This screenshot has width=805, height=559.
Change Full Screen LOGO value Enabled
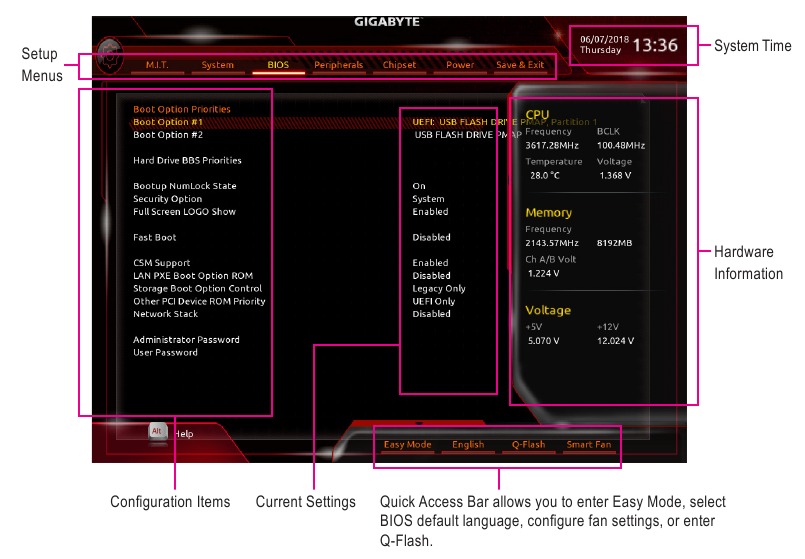(430, 211)
